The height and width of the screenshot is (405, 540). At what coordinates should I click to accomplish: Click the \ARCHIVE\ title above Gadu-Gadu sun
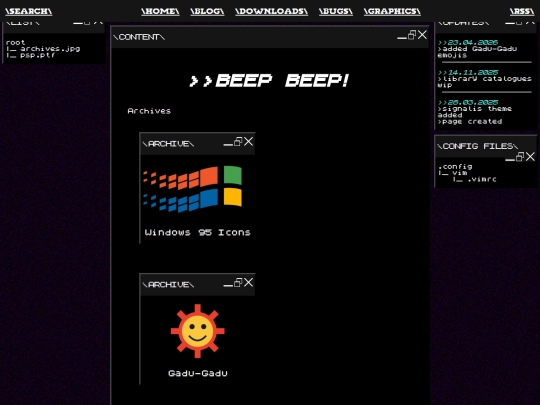pyautogui.click(x=168, y=285)
